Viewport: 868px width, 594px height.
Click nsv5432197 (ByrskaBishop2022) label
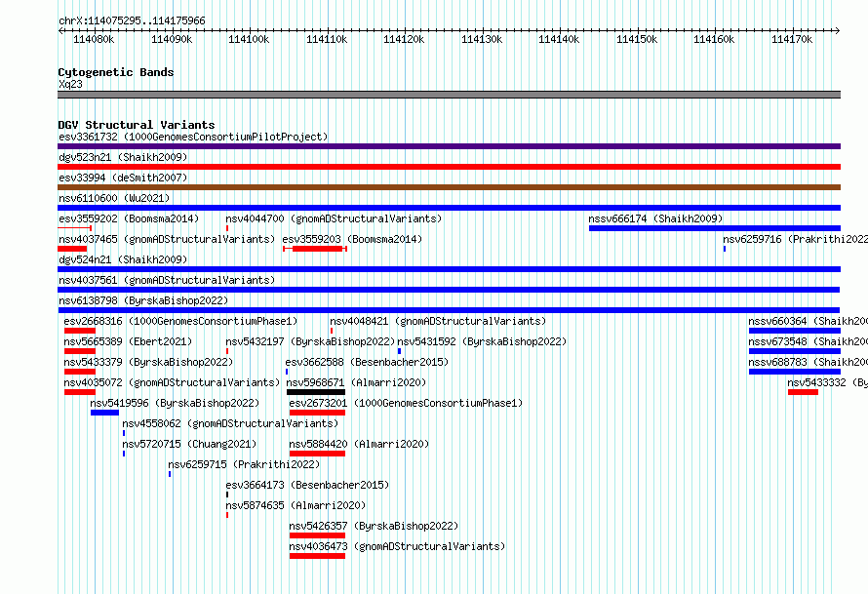coord(310,341)
